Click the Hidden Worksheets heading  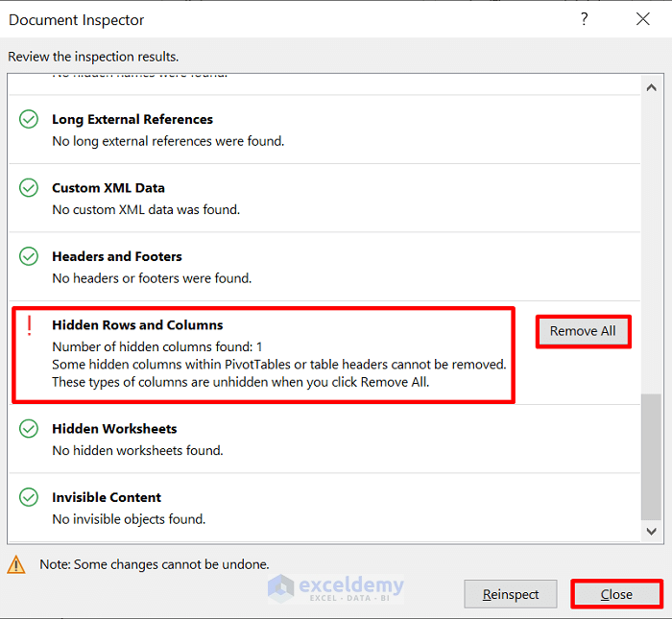click(114, 429)
